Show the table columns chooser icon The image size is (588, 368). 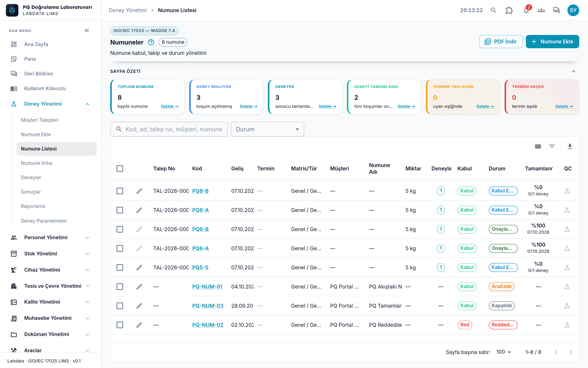coord(538,146)
